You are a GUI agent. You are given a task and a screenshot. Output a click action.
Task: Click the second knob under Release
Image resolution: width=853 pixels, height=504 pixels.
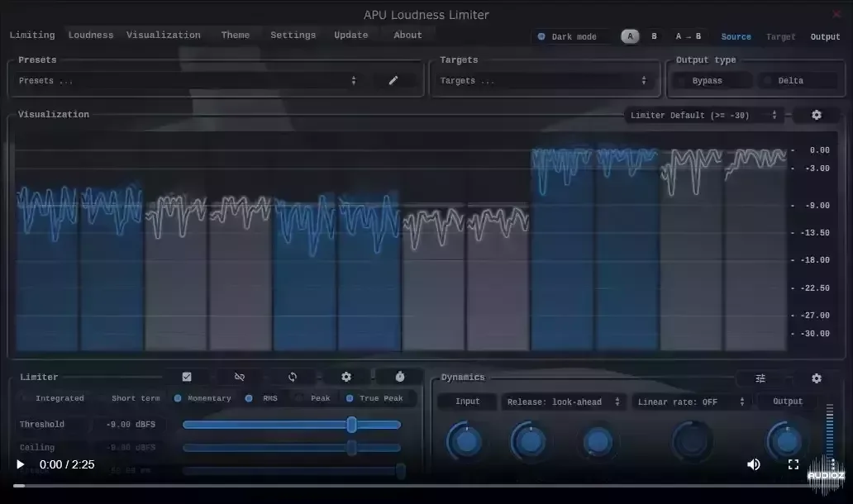529,441
